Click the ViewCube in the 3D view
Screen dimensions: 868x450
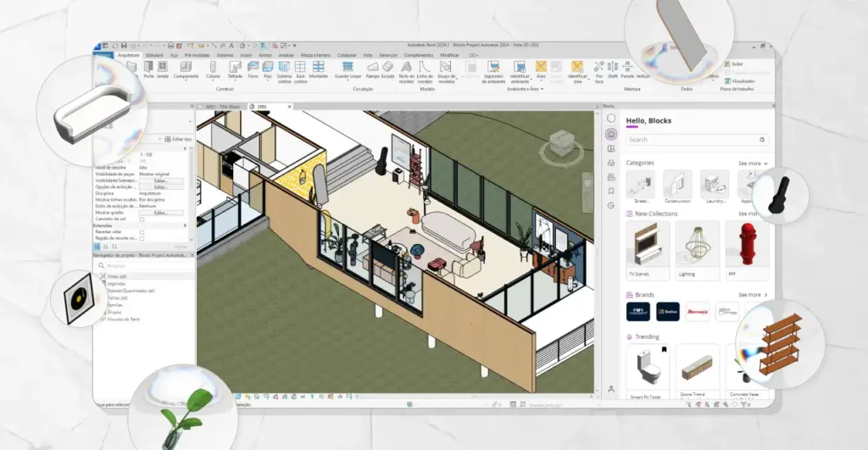(561, 145)
